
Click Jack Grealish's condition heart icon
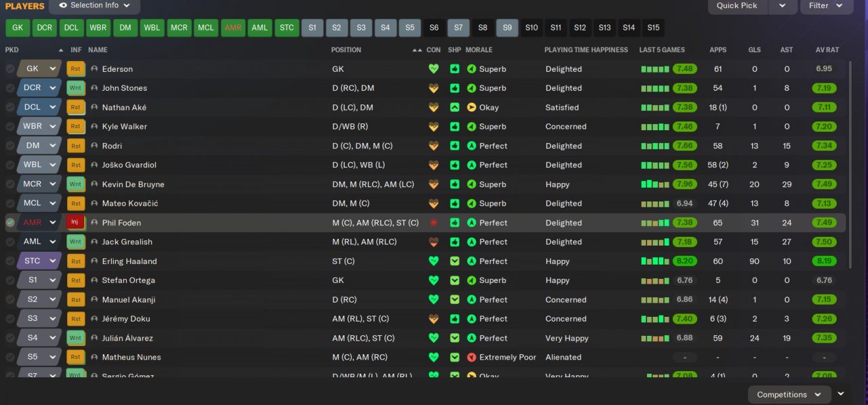click(x=434, y=242)
